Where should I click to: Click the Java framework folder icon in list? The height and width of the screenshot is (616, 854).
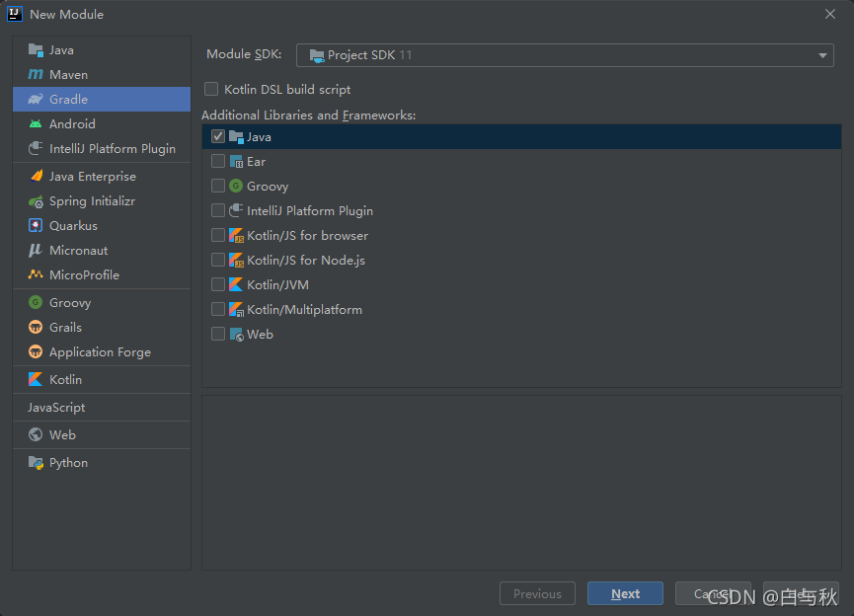236,136
